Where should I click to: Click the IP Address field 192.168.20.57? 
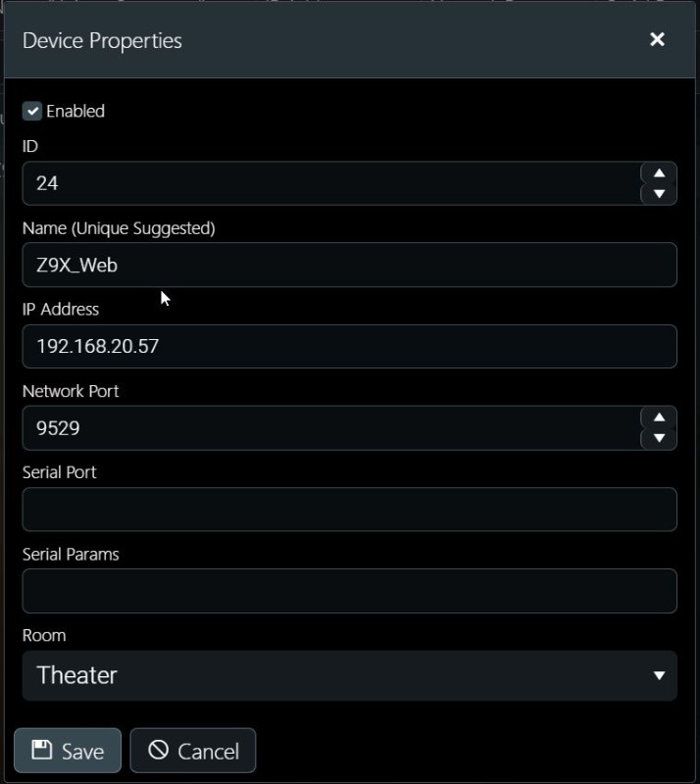click(x=349, y=347)
